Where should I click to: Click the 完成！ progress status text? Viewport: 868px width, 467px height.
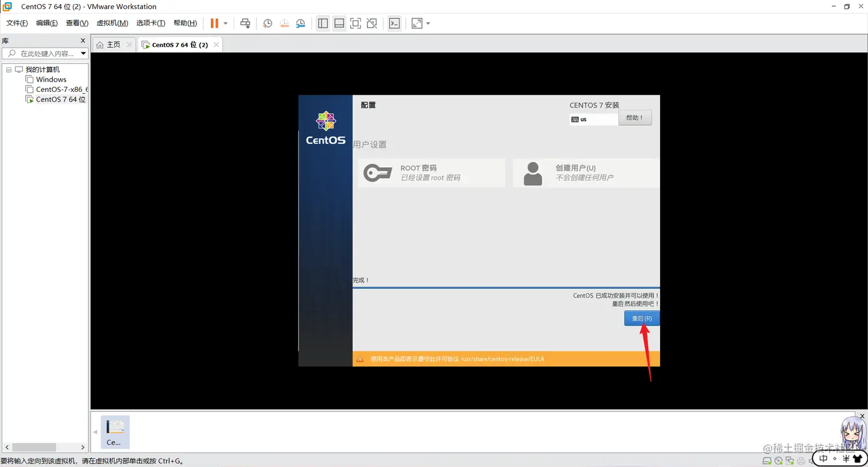(361, 280)
